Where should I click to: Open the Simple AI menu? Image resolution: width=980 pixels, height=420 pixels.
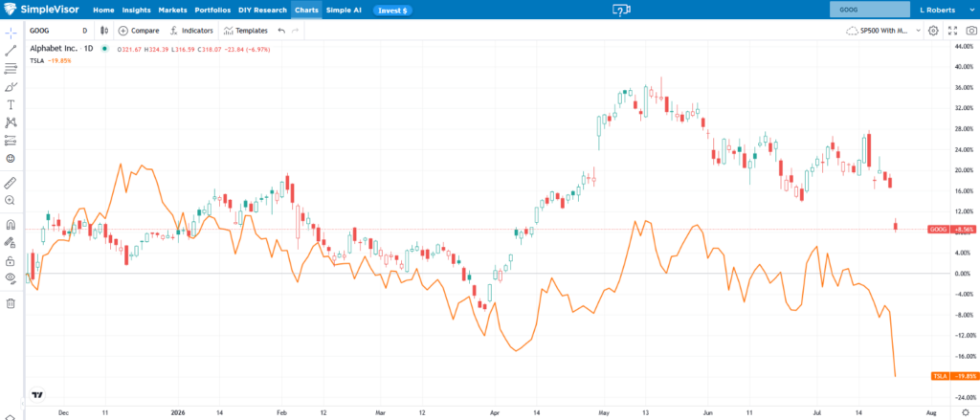[344, 10]
